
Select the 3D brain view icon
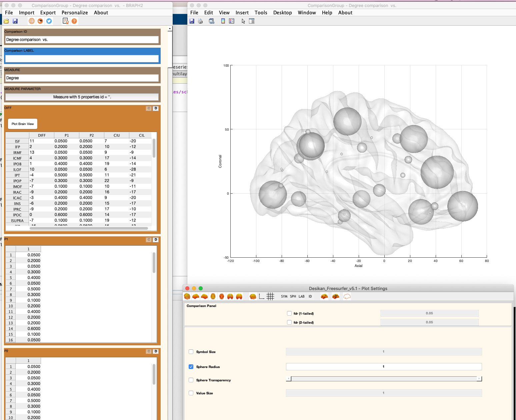pos(187,296)
